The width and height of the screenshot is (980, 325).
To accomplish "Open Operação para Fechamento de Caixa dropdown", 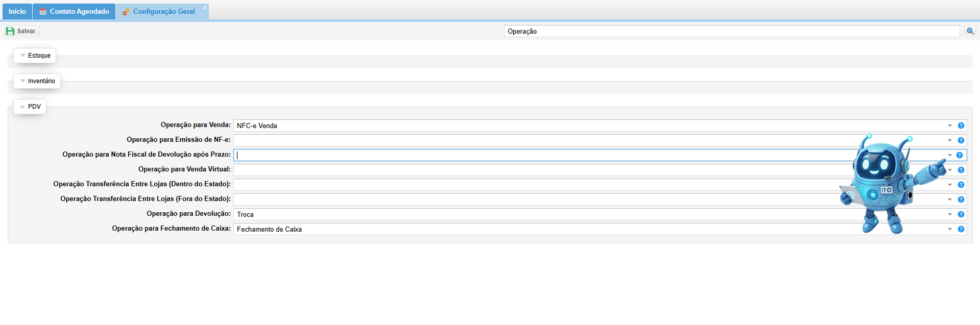I will (949, 229).
